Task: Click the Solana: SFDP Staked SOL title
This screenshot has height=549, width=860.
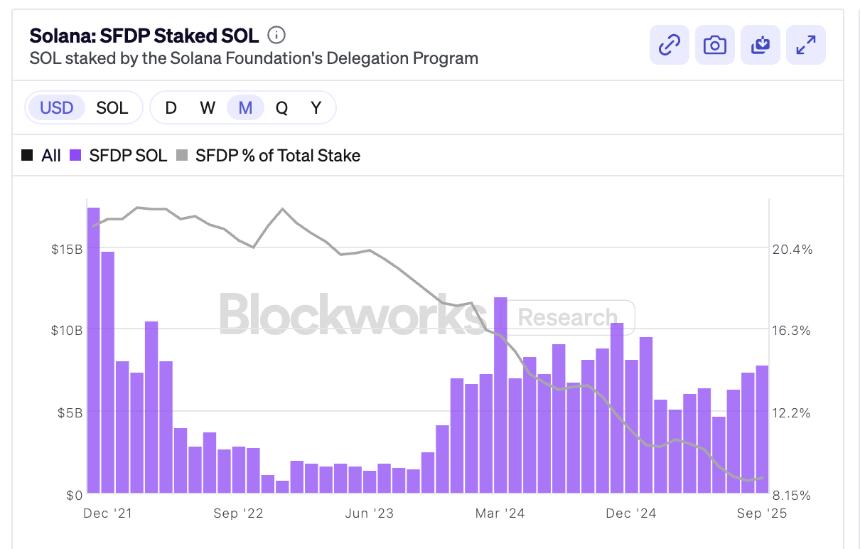Action: click(144, 36)
